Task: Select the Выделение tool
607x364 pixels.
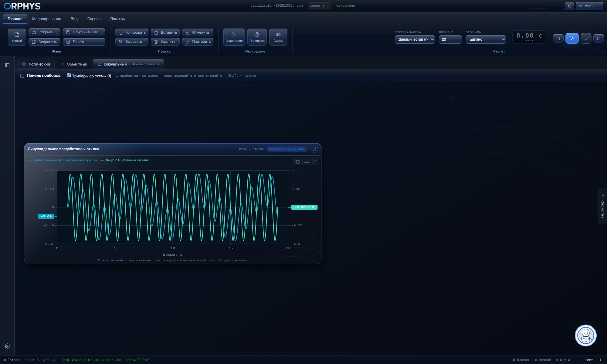Action: (x=234, y=37)
